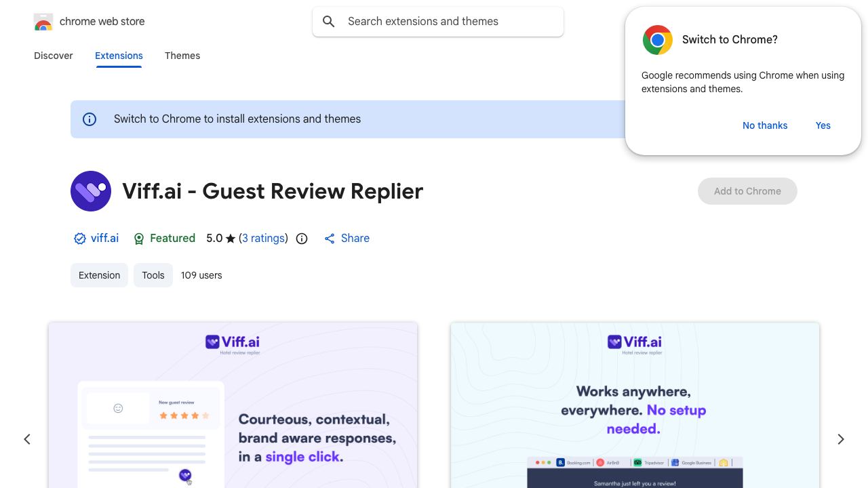Screen dimensions: 868x488
Task: Click the Featured badge icon
Action: 139,239
